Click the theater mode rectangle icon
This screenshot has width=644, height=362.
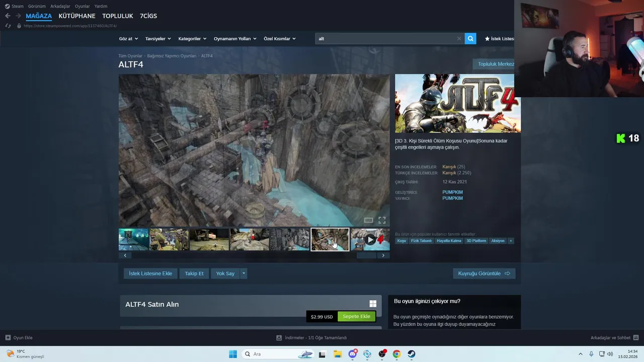coord(368,220)
